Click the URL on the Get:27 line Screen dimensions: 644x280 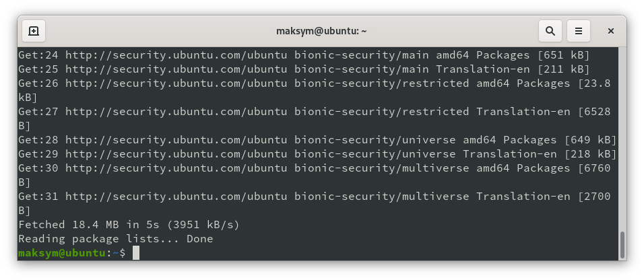[x=176, y=112]
